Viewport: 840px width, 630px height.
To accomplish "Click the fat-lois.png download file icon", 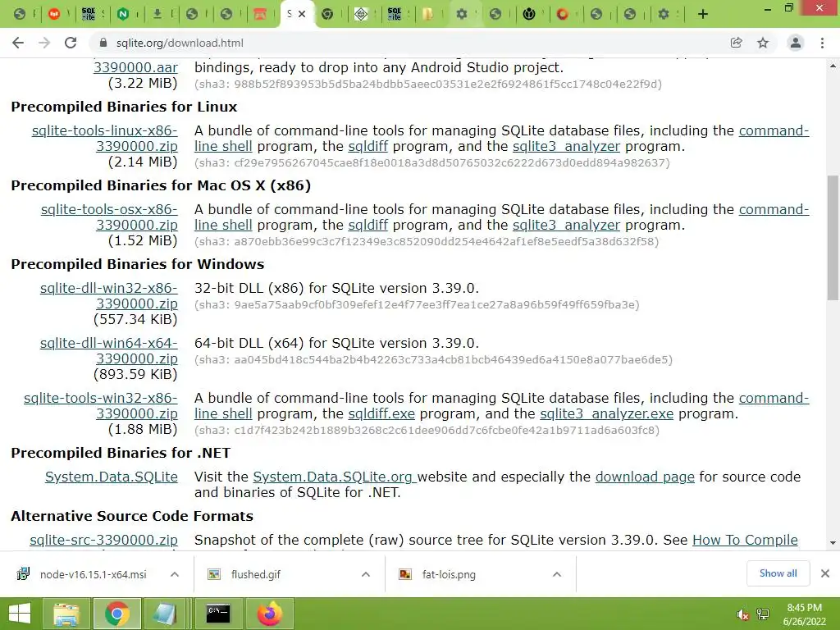I will click(405, 574).
